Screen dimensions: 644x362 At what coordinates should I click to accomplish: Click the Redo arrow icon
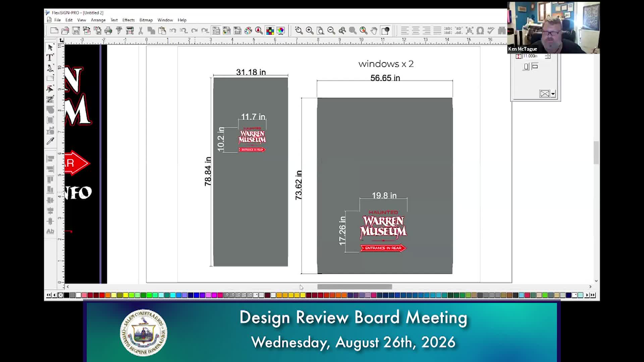(x=194, y=31)
